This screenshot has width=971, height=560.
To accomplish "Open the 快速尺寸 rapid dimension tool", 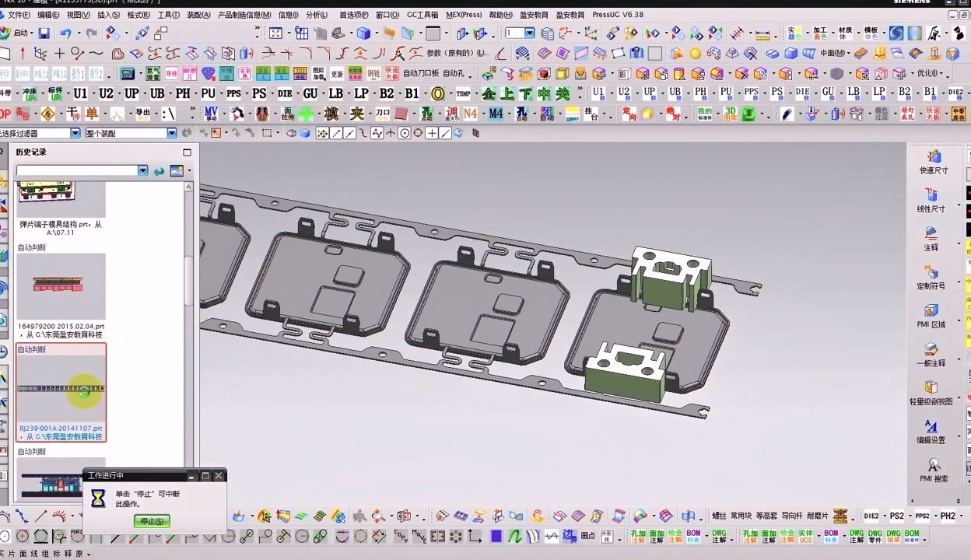I will click(x=932, y=162).
